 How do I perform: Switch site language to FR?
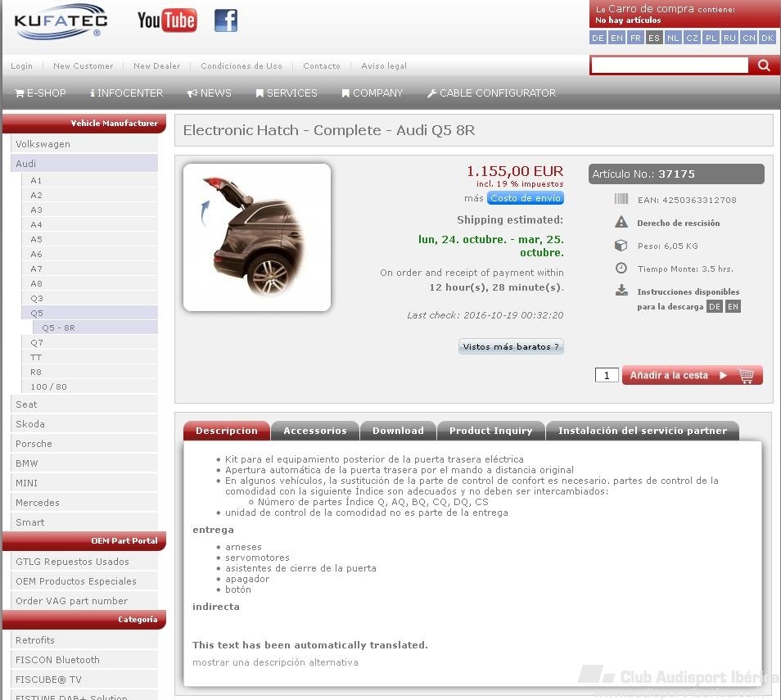[x=635, y=38]
